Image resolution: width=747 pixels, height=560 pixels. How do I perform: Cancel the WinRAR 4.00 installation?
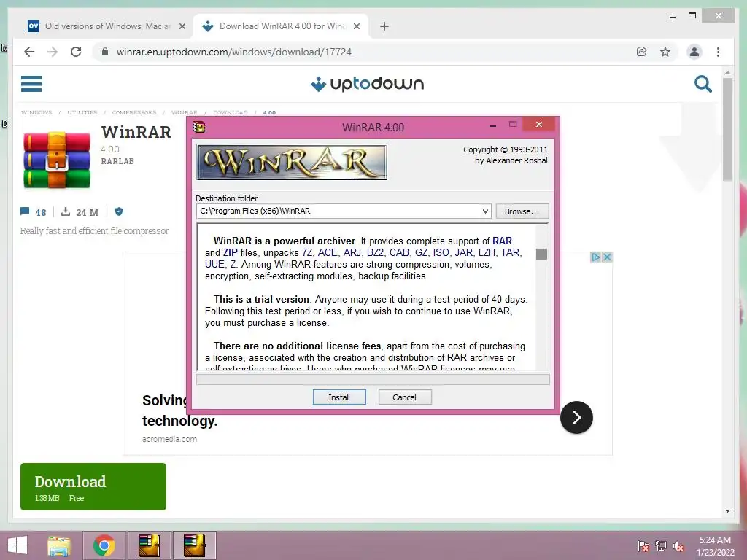[405, 397]
